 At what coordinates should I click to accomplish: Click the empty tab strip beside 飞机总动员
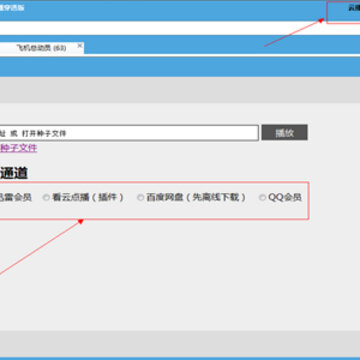222,48
